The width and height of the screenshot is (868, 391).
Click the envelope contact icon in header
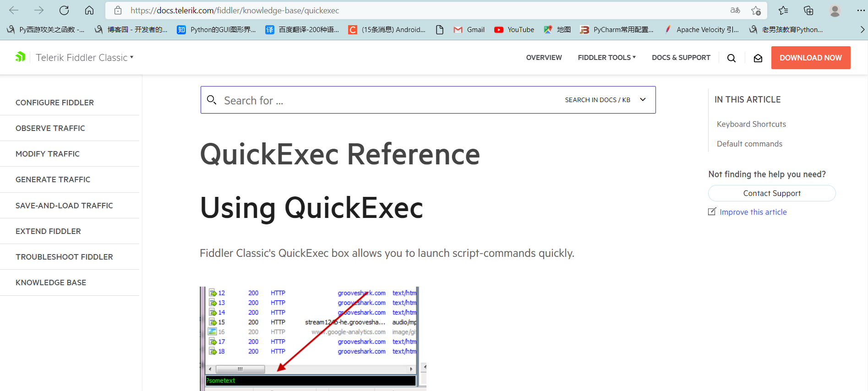758,58
